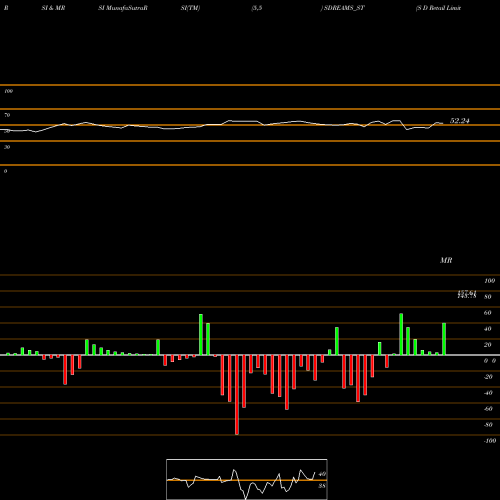Click the 'S D Retail Limit' header text
This screenshot has height=500, width=500.
pos(439,8)
